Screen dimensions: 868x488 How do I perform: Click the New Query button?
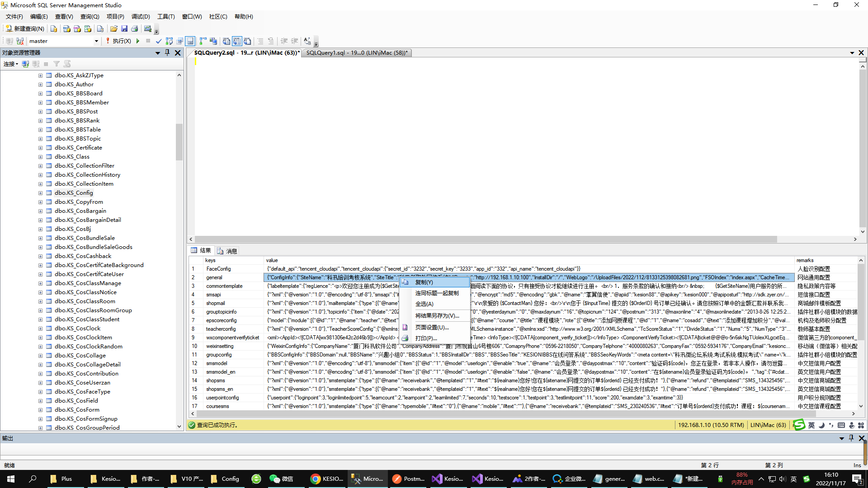coord(25,28)
